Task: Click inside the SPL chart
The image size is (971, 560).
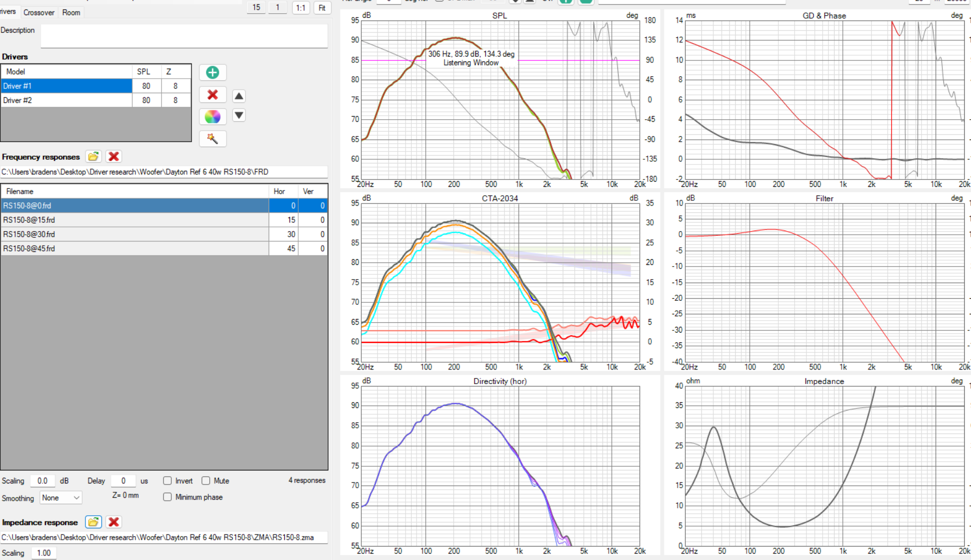Action: pos(500,100)
